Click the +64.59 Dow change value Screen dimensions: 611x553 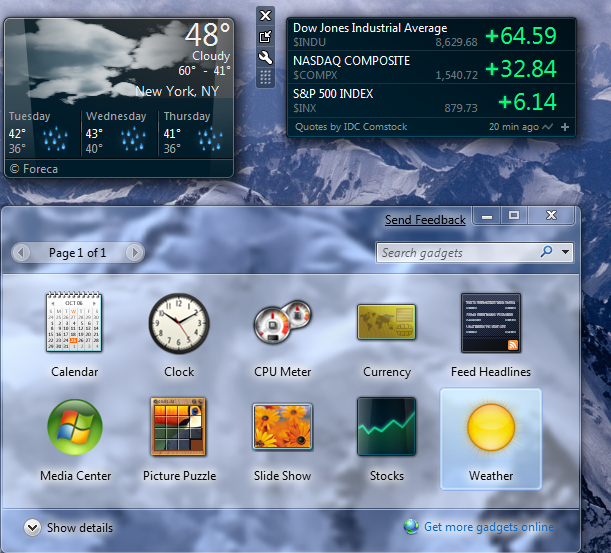[521, 35]
